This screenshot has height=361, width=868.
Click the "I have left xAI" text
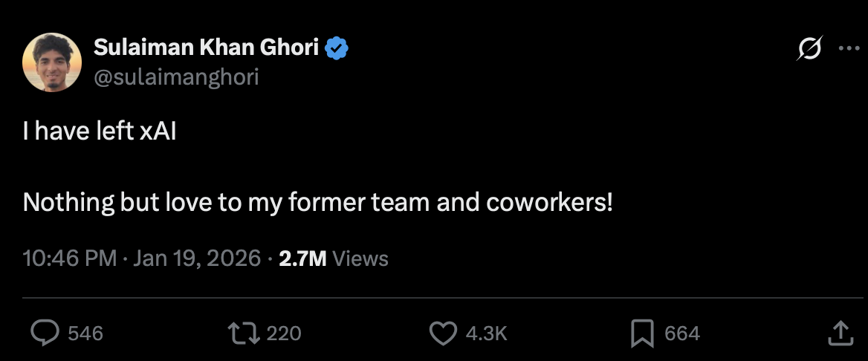tap(100, 132)
